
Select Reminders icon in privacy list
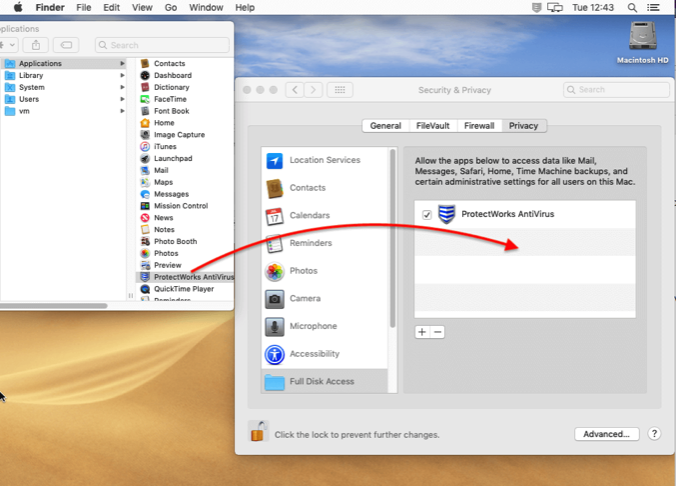coord(275,243)
